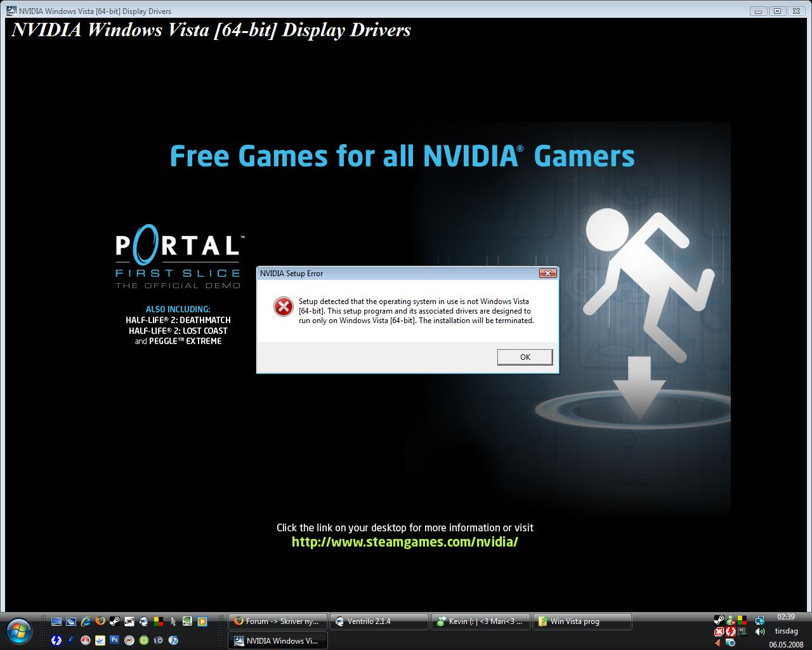This screenshot has width=812, height=650.
Task: Click OK in NVIDIA Setup Error dialog
Action: pos(525,357)
